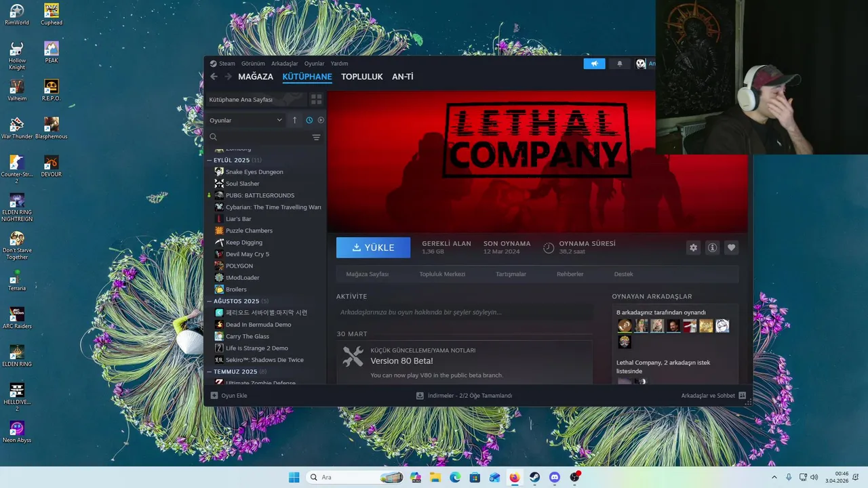Image resolution: width=868 pixels, height=488 pixels.
Task: Select tModLoader in library
Action: 242,277
